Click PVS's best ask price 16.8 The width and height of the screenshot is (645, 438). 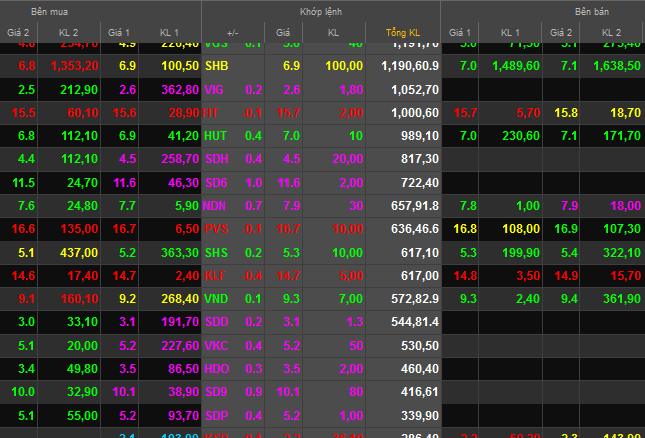(x=465, y=228)
